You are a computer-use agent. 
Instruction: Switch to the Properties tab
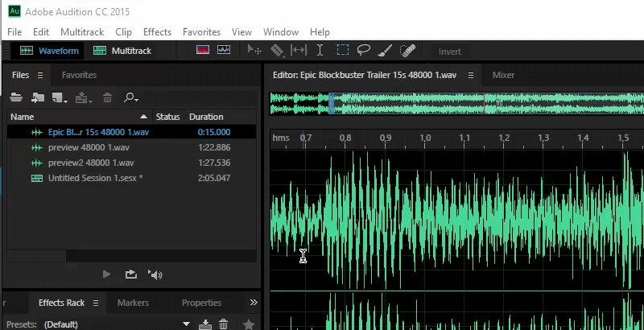202,303
